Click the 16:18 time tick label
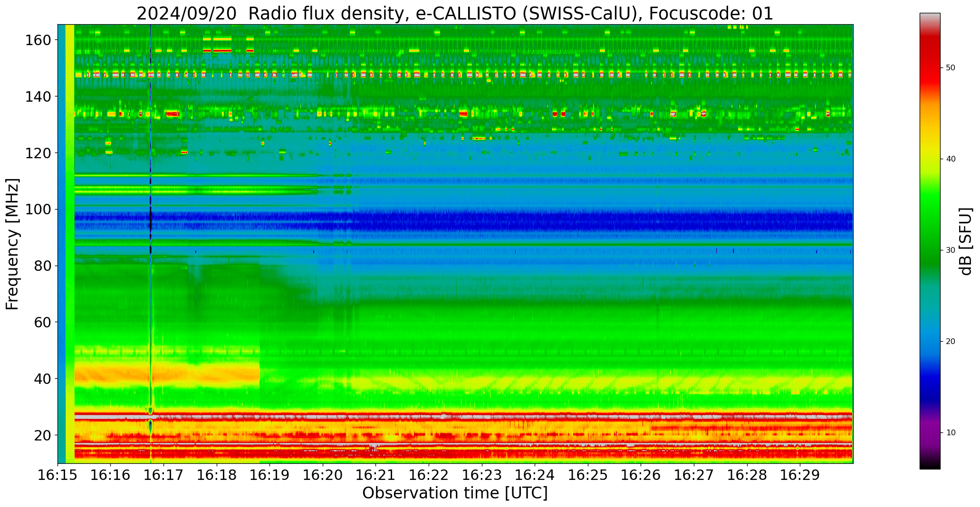 pyautogui.click(x=217, y=475)
